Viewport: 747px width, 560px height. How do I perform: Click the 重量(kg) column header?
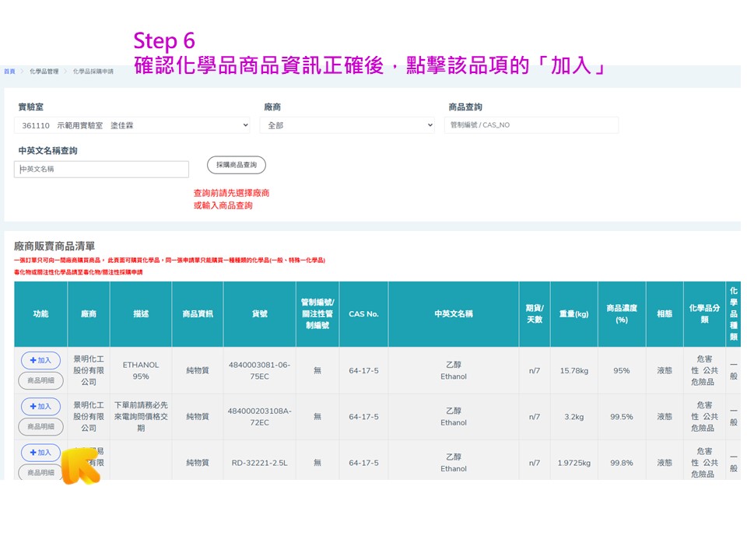[x=574, y=313]
